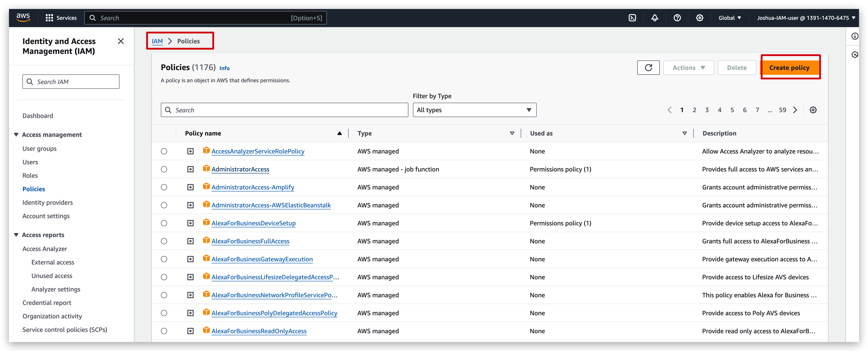Click the help question mark icon
Viewport: 868px width, 351px height.
coord(677,18)
